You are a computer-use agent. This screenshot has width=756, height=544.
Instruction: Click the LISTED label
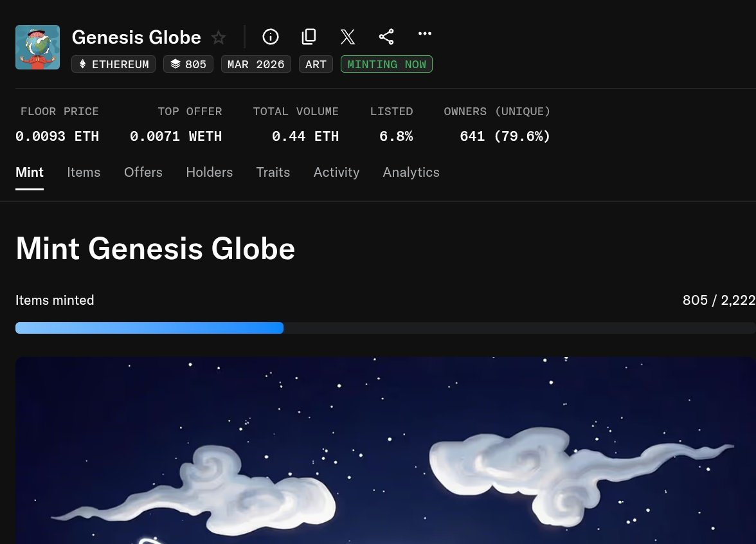[x=392, y=111]
